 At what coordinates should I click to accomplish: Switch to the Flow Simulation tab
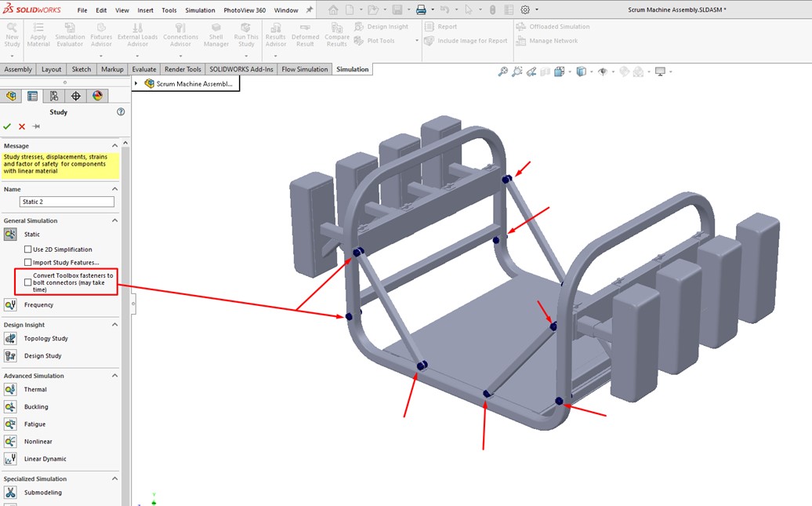[305, 69]
